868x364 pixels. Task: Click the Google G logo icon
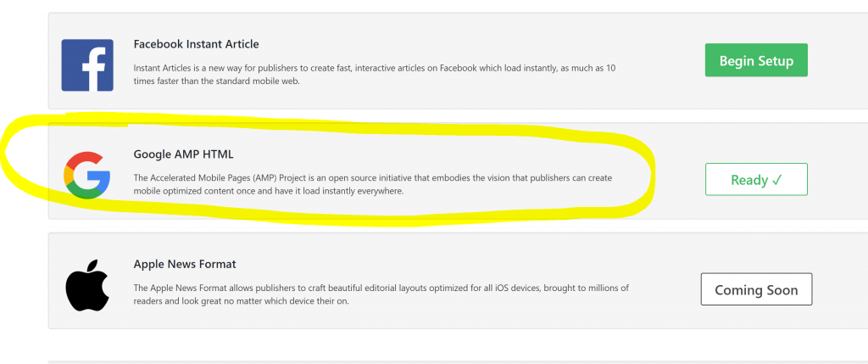pos(87,175)
